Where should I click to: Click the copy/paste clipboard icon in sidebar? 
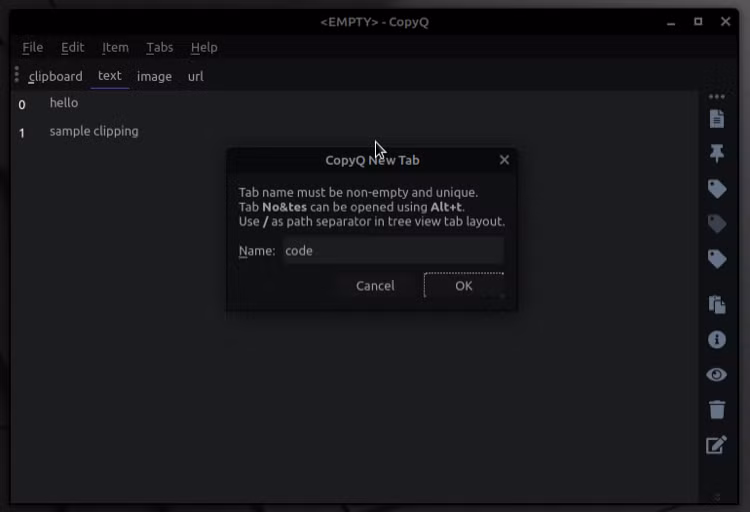pos(717,304)
